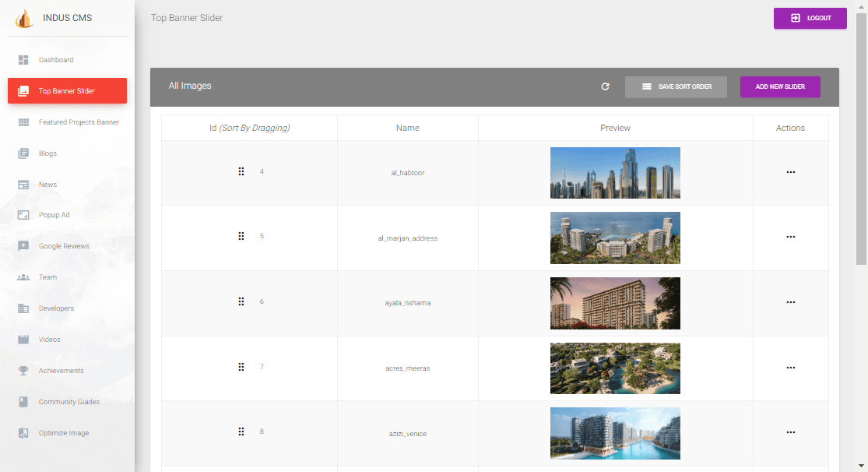This screenshot has height=472, width=868.
Task: Click the Videos clapperboard icon
Action: 23,340
